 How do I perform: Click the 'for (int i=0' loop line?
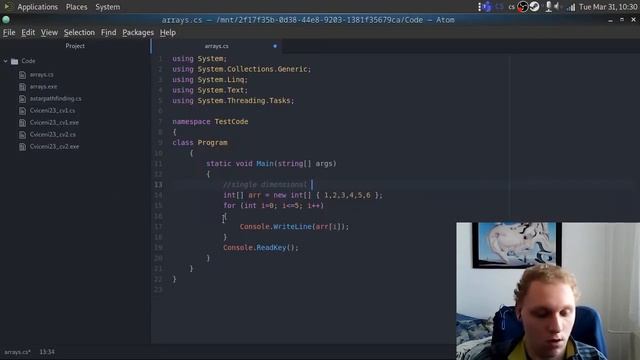click(273, 206)
